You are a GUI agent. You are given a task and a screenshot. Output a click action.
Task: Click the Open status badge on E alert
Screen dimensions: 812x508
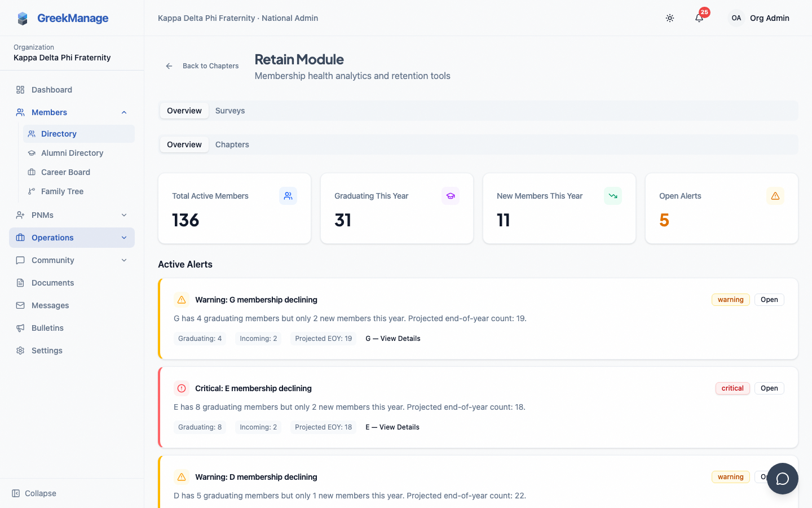[x=769, y=388]
